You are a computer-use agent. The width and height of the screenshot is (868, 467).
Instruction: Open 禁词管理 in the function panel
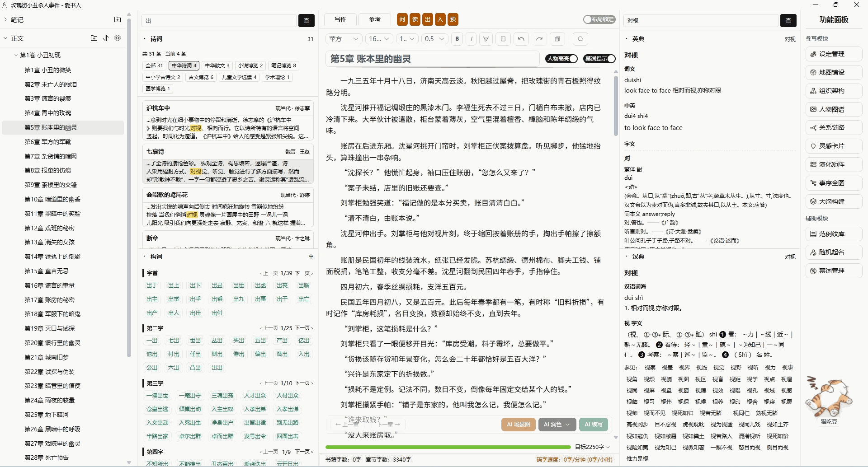834,271
